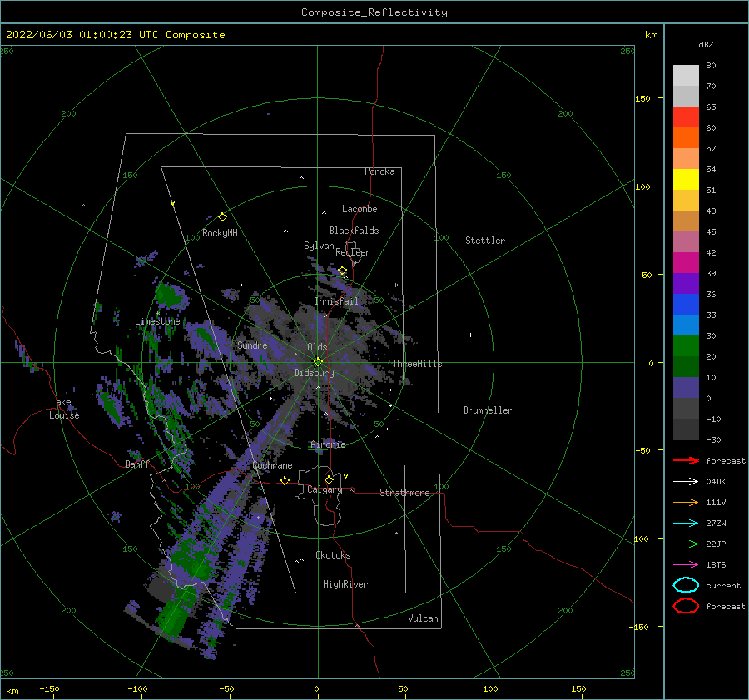Screen dimensions: 749x700
Task: Pick the red 60-65 dBZ swatch
Action: click(x=686, y=117)
